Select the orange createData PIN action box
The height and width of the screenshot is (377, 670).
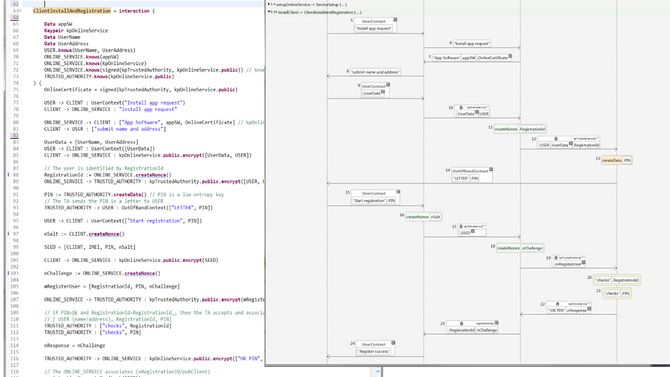coord(617,160)
